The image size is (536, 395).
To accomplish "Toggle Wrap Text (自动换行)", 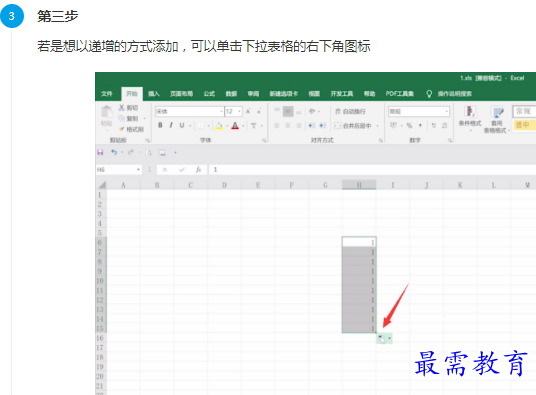I will [350, 111].
